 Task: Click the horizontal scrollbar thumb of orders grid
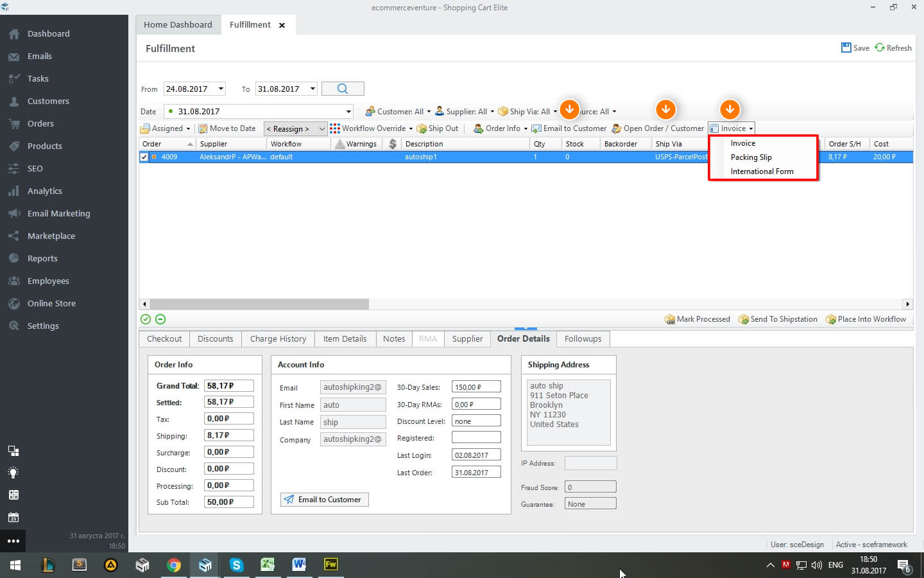point(259,304)
